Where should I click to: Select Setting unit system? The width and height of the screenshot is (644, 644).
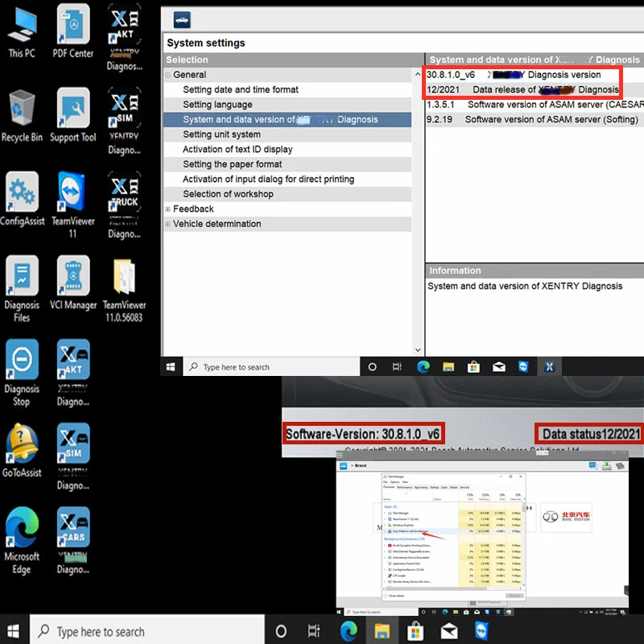tap(287, 134)
